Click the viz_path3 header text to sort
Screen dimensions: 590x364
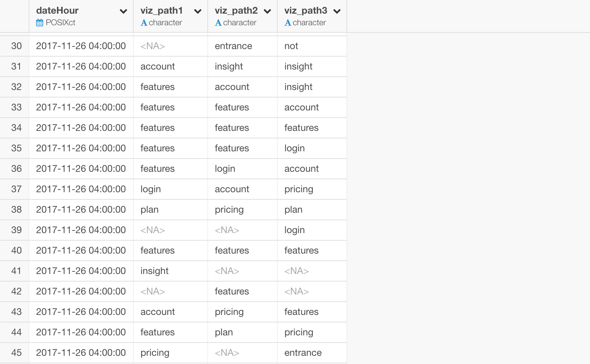tap(306, 11)
